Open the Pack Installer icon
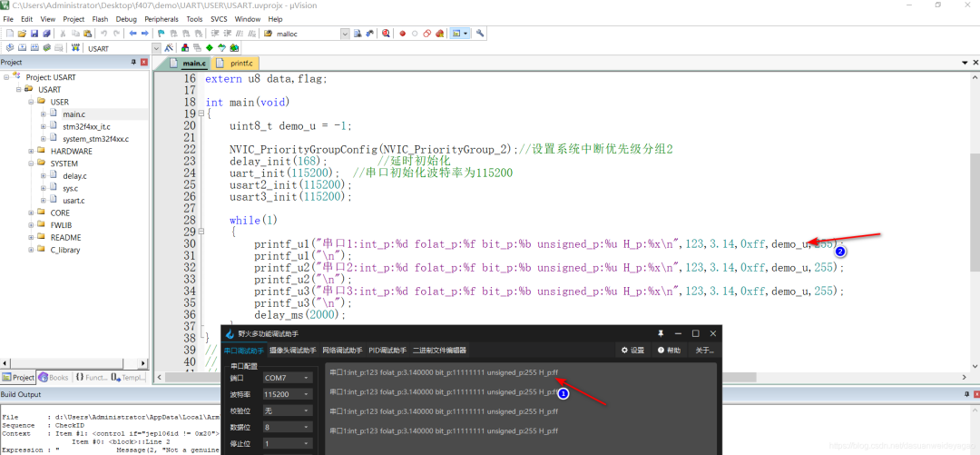The height and width of the screenshot is (455, 980). coord(234,48)
